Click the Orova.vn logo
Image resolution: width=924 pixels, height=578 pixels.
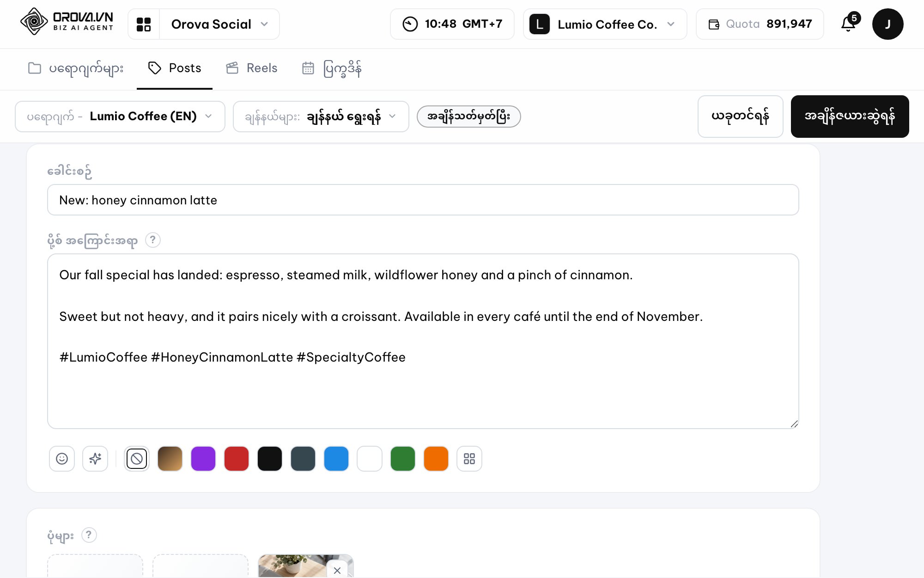click(x=67, y=22)
